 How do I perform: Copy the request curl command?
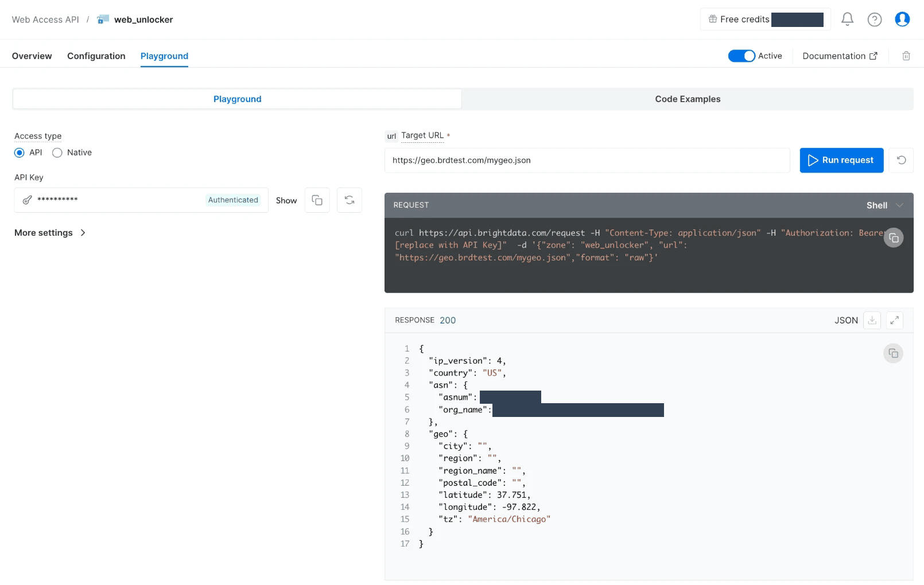click(893, 237)
